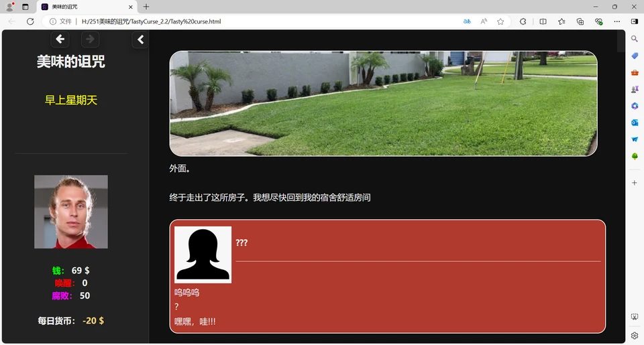The image size is (644, 345).
Task: Toggle split screen view icon
Action: pyautogui.click(x=543, y=21)
